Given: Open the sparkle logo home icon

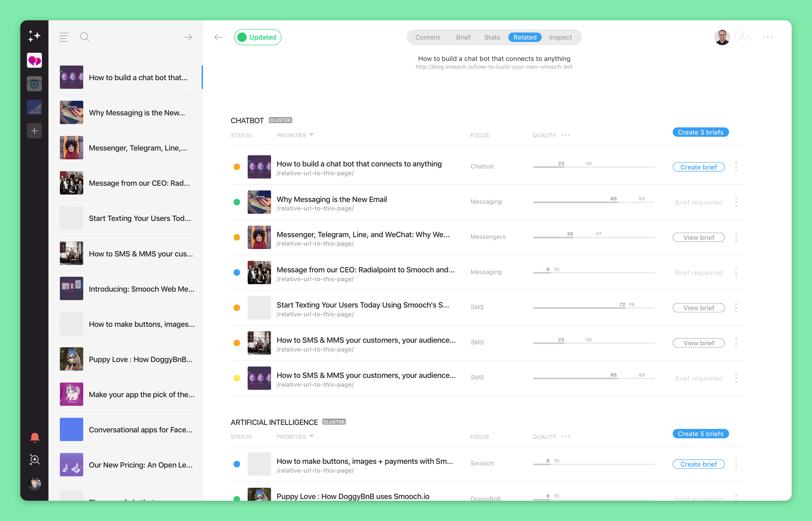Looking at the screenshot, I should (34, 36).
